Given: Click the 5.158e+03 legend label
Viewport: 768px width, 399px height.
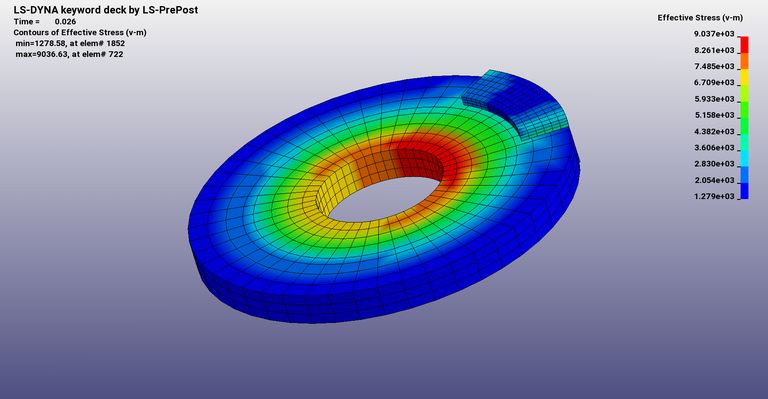Looking at the screenshot, I should (x=714, y=115).
